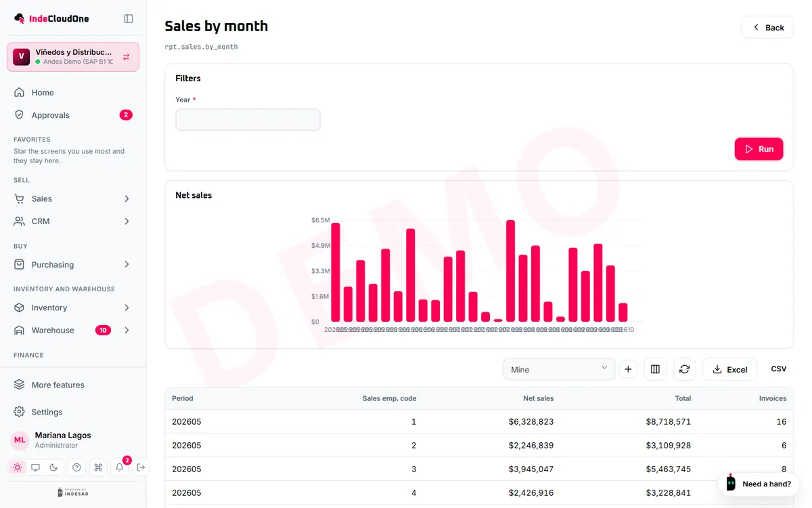Click the tallest first bar in chart
This screenshot has width=812, height=508.
336,272
